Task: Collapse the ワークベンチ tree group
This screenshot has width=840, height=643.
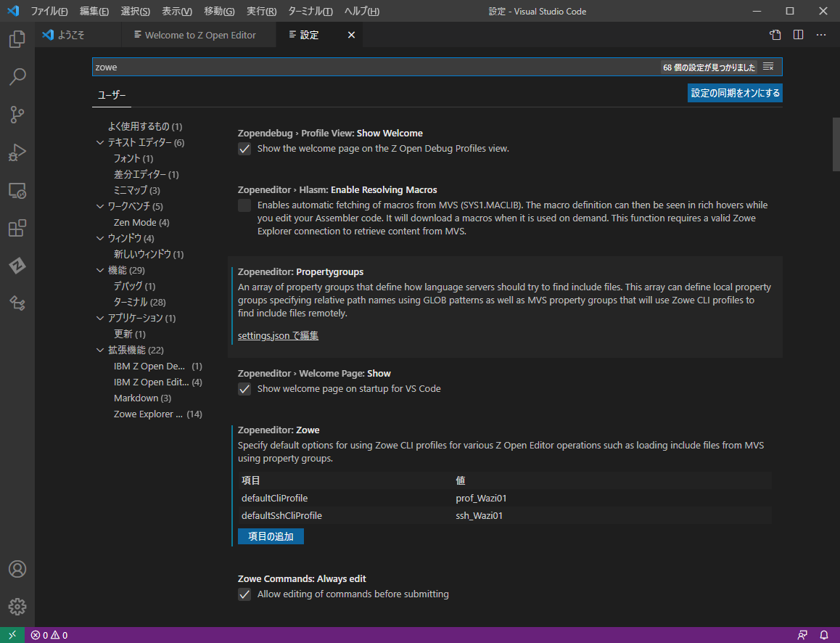Action: (x=99, y=206)
